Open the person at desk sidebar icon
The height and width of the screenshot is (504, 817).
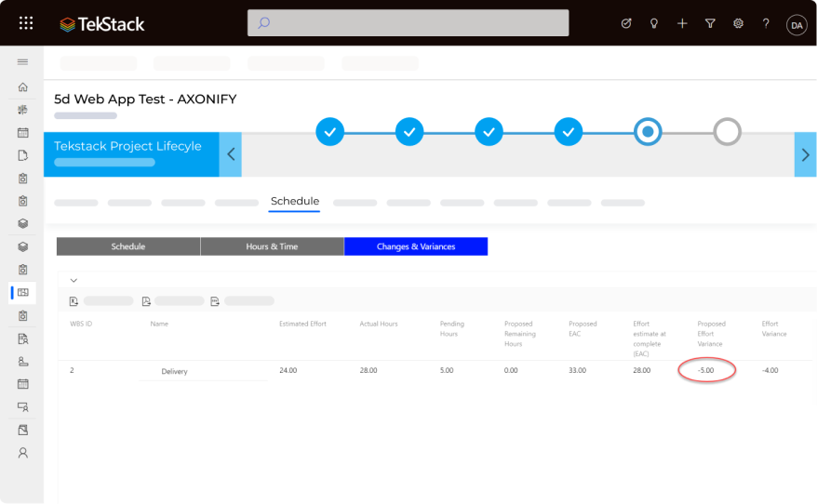pyautogui.click(x=23, y=362)
